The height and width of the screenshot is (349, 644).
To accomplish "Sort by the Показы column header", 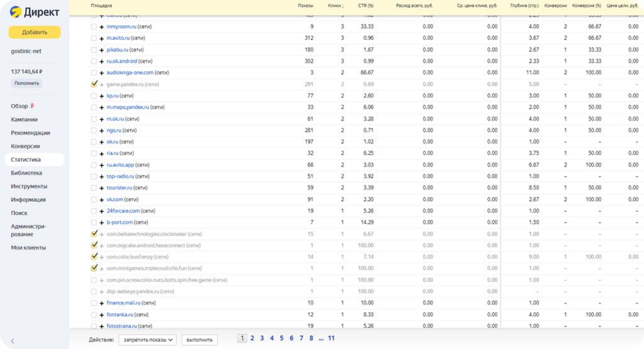I will tap(306, 6).
